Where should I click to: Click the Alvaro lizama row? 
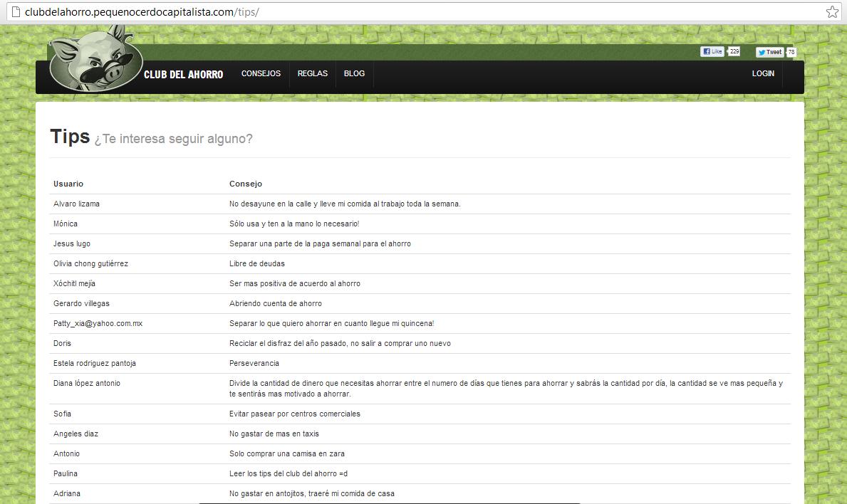(76, 204)
